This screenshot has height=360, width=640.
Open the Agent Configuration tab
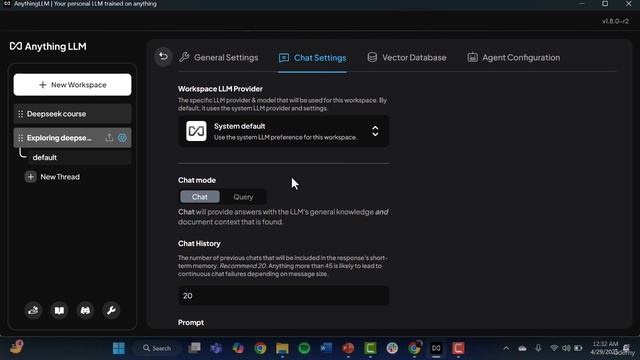(513, 58)
